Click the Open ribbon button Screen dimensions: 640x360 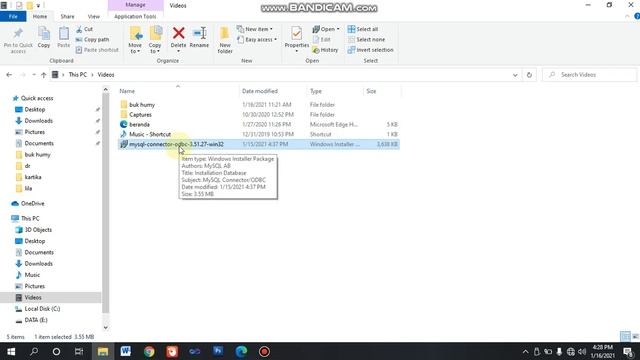click(326, 29)
